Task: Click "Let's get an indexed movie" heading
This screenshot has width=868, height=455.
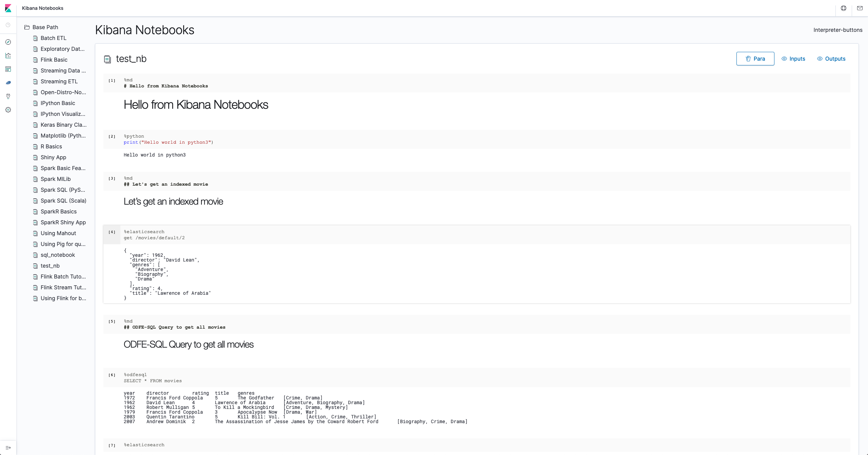Action: tap(173, 202)
